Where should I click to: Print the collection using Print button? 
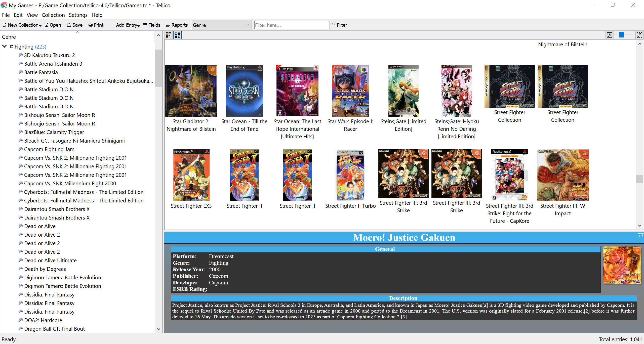point(96,25)
